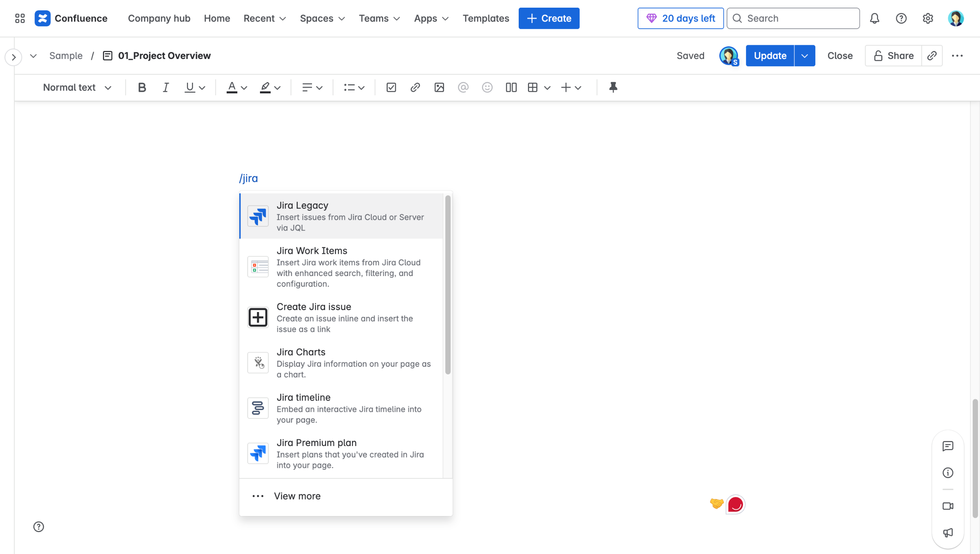Open the Normal text style dropdown

click(x=77, y=87)
